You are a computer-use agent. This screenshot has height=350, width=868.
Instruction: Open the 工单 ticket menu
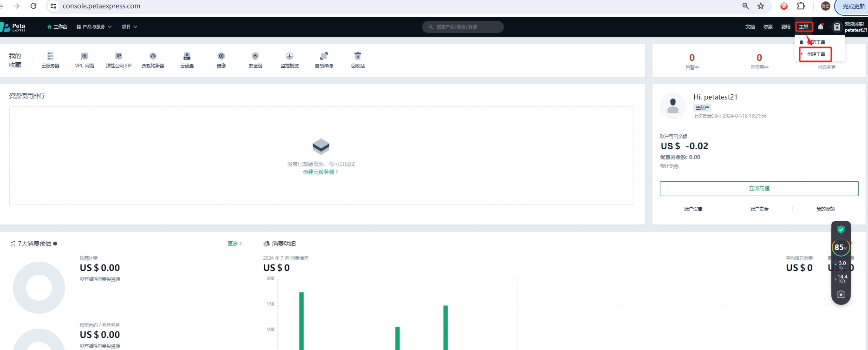[804, 27]
